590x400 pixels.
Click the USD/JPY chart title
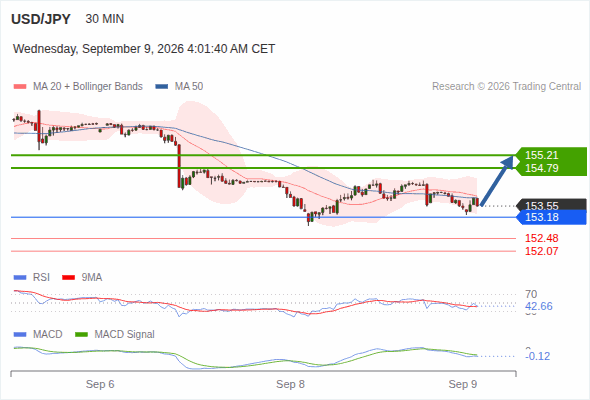(41, 19)
